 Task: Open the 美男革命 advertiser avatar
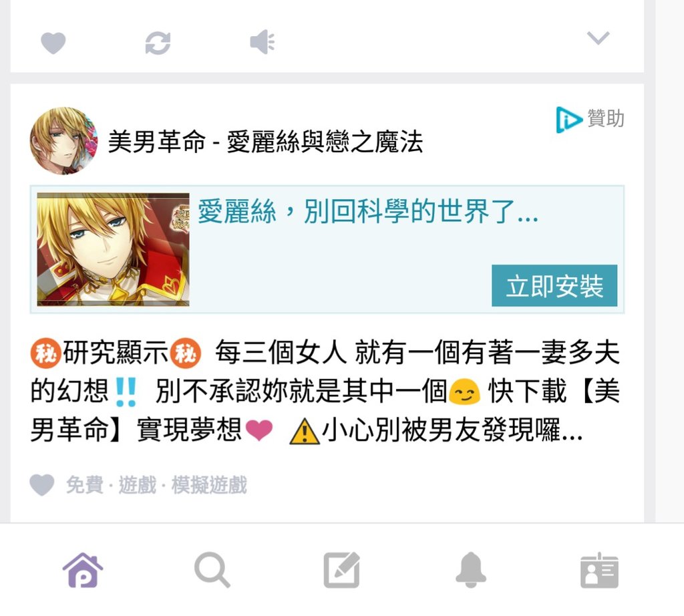[x=63, y=141]
